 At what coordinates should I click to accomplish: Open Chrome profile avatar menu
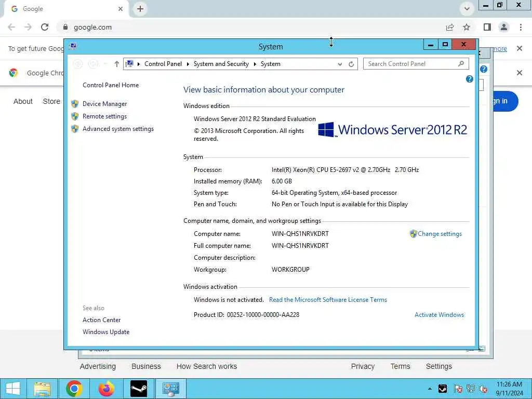(x=504, y=27)
